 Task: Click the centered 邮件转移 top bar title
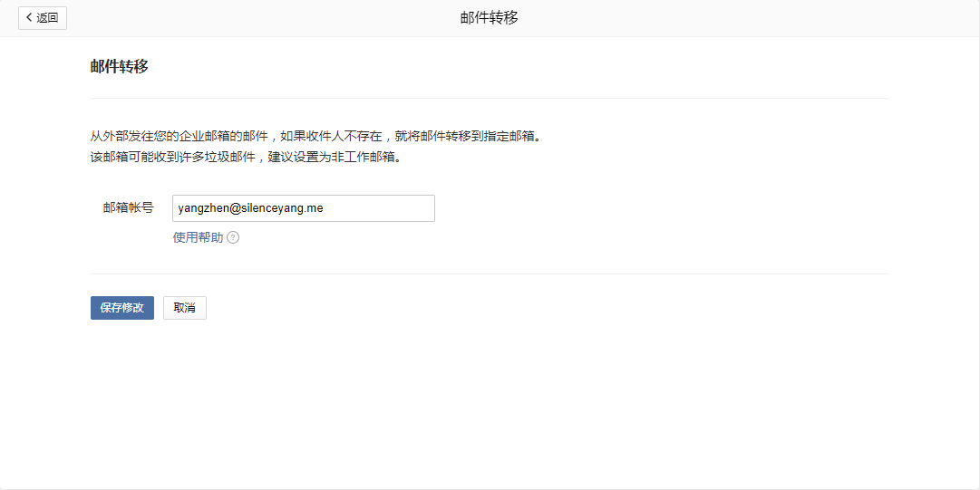[x=490, y=18]
